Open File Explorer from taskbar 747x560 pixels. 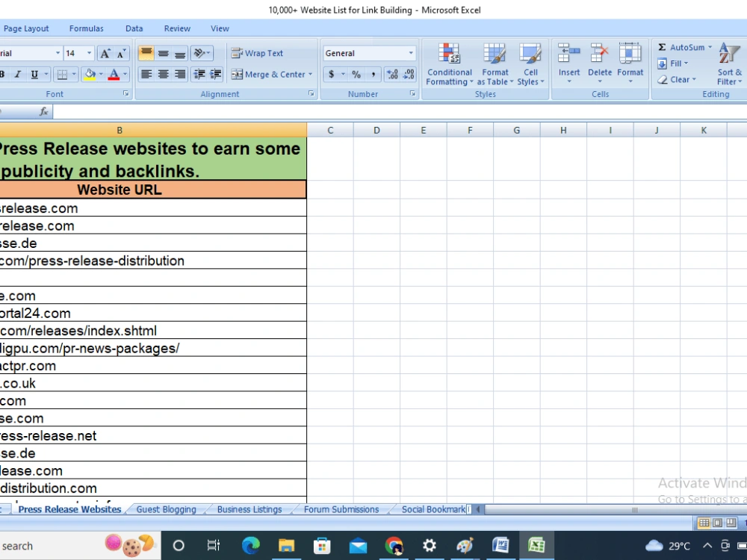[x=286, y=545]
